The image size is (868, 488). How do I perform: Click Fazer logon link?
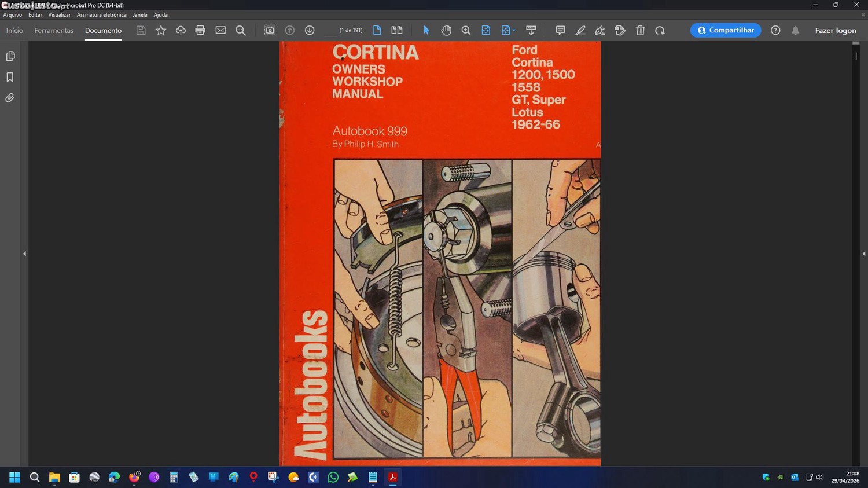click(x=835, y=31)
